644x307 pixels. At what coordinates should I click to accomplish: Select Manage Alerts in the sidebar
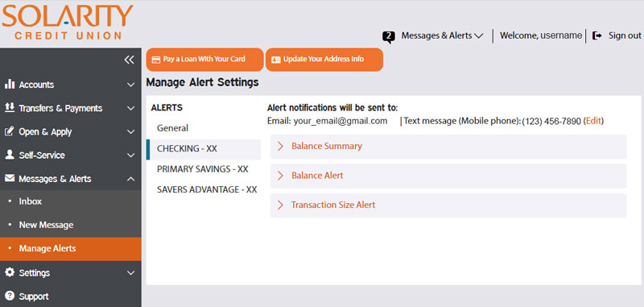71,249
